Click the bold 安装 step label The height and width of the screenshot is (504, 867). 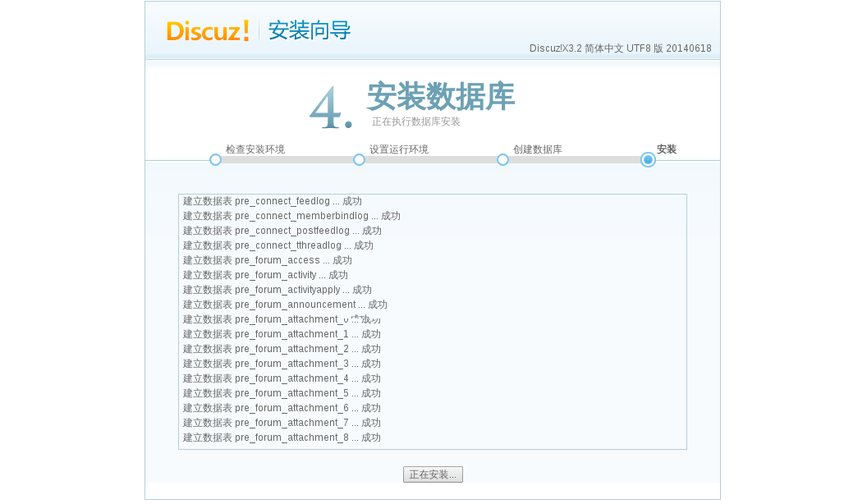[666, 149]
